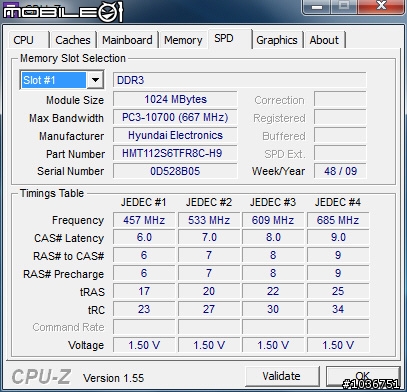Viewport: 407px width, 392px height.
Task: Click the HMT112S6TFR8C-H9 part number
Action: pyautogui.click(x=175, y=153)
